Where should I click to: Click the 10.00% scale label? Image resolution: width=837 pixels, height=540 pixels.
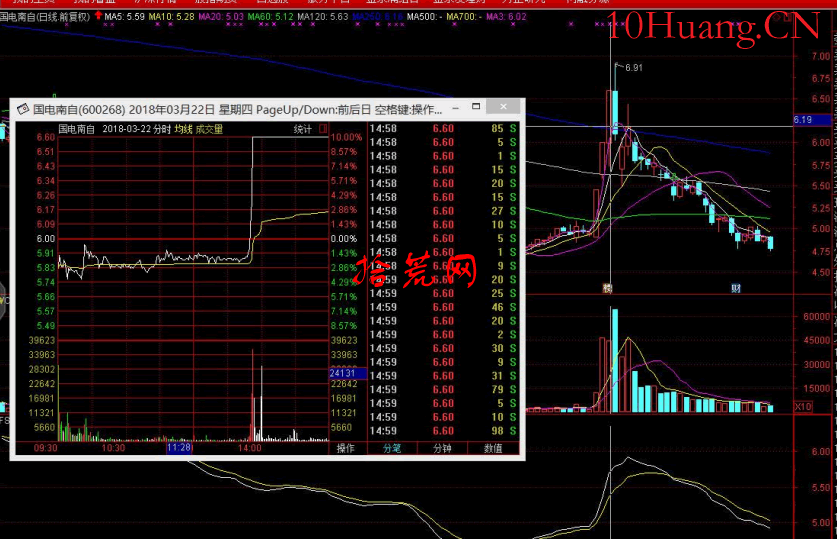[346, 137]
